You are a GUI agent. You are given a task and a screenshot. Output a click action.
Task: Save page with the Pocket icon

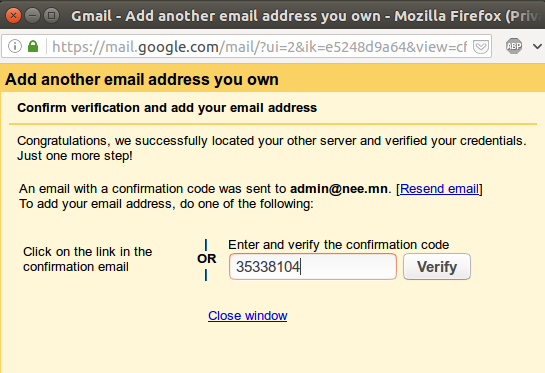pos(481,47)
